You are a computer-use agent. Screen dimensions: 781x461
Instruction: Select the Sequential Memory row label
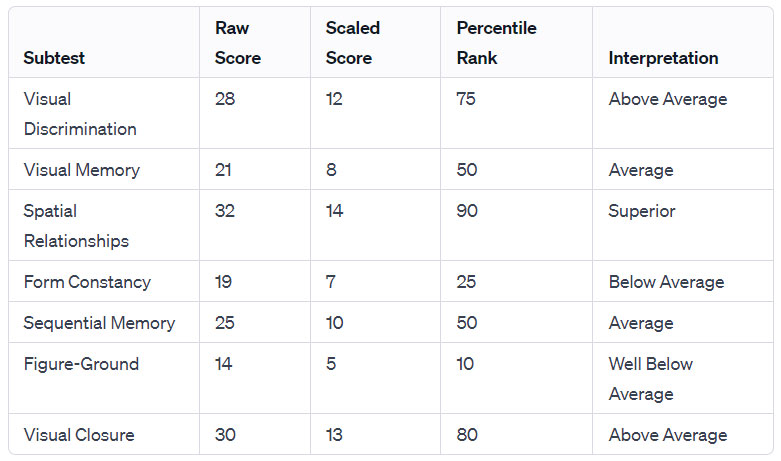[x=99, y=323]
